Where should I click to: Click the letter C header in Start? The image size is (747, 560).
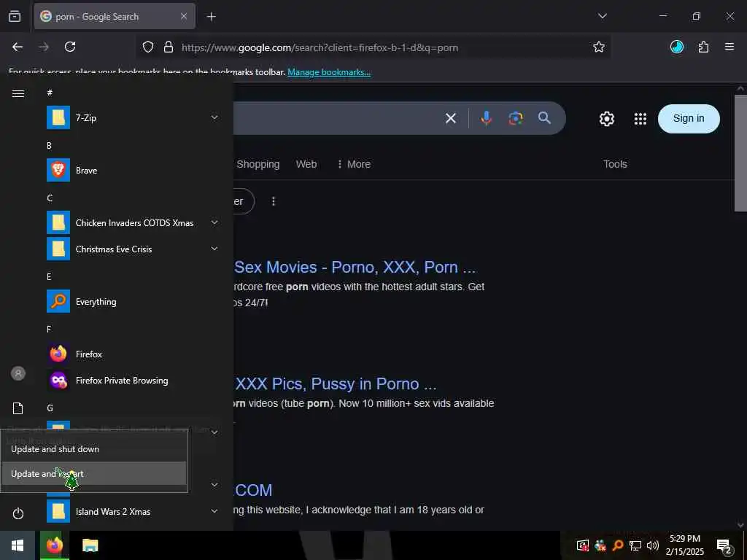50,198
